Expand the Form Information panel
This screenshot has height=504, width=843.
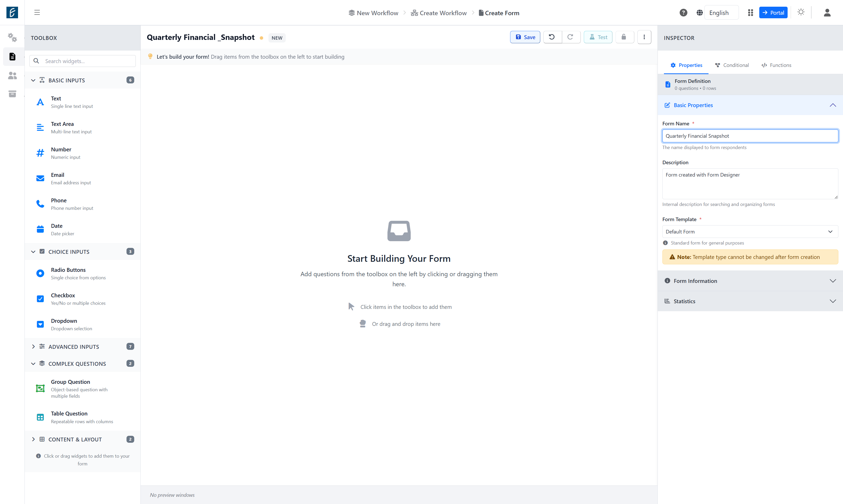[x=750, y=281]
